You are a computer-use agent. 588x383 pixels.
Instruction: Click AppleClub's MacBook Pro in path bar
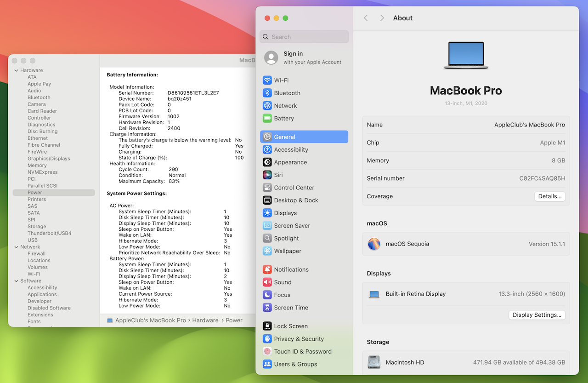[x=151, y=320]
